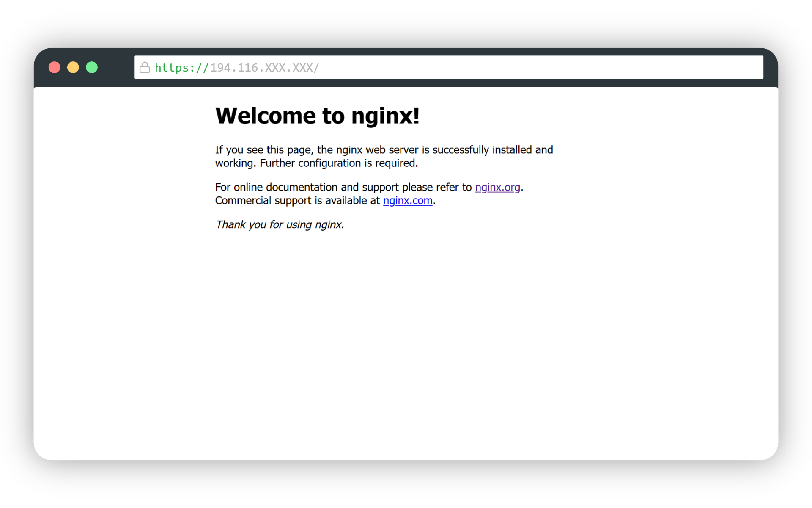Image resolution: width=812 pixels, height=508 pixels.
Task: Click "successfully installed" in the first paragraph
Action: 481,150
